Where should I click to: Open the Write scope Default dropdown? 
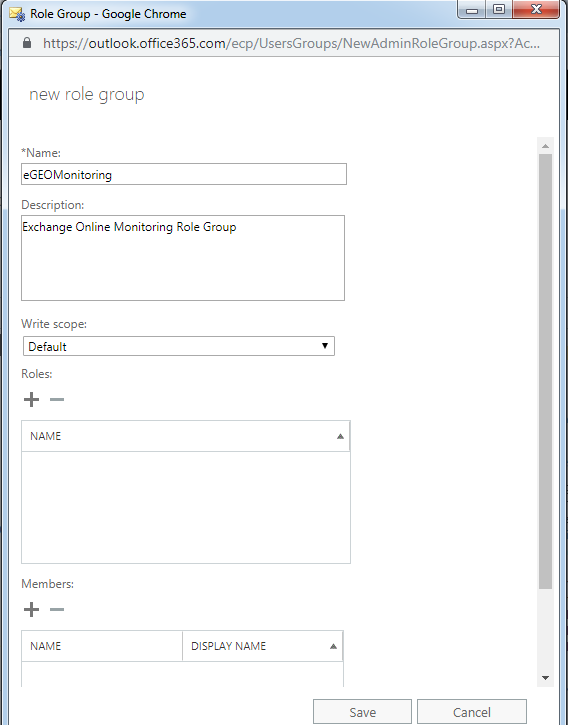coord(179,346)
